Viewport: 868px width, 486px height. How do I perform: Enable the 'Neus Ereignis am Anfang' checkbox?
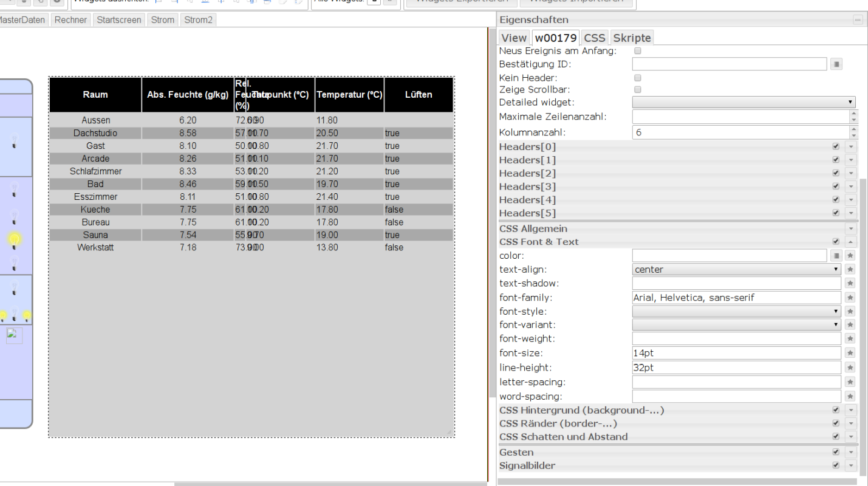637,51
